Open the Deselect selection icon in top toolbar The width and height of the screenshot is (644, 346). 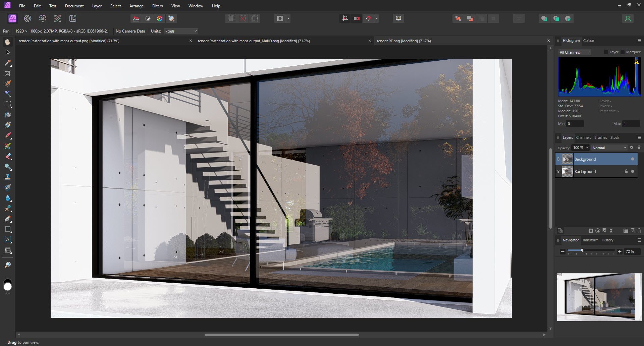243,18
